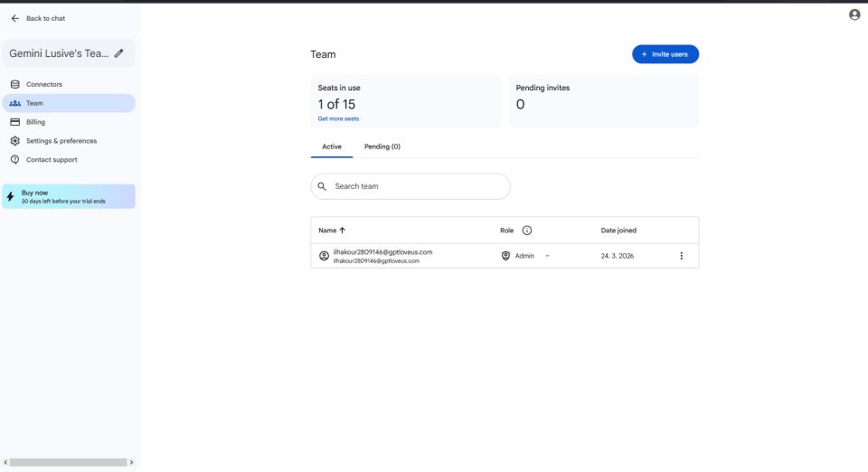The image size is (868, 472).
Task: Click the Get more seats link
Action: tap(338, 119)
